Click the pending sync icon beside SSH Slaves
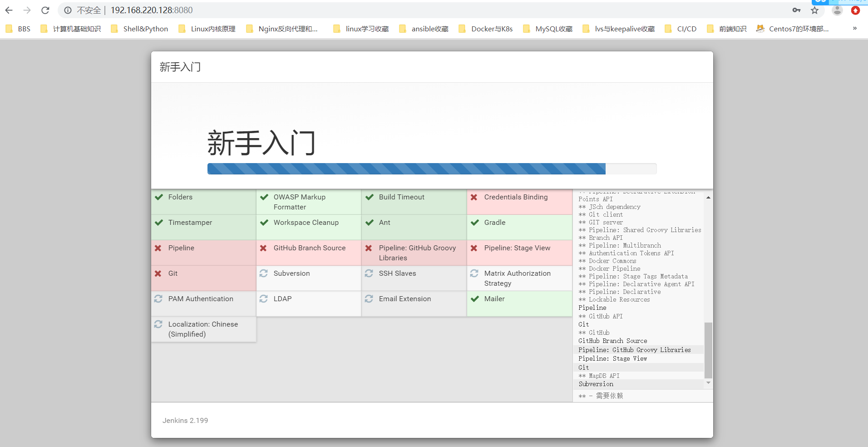The width and height of the screenshot is (868, 447). 369,273
